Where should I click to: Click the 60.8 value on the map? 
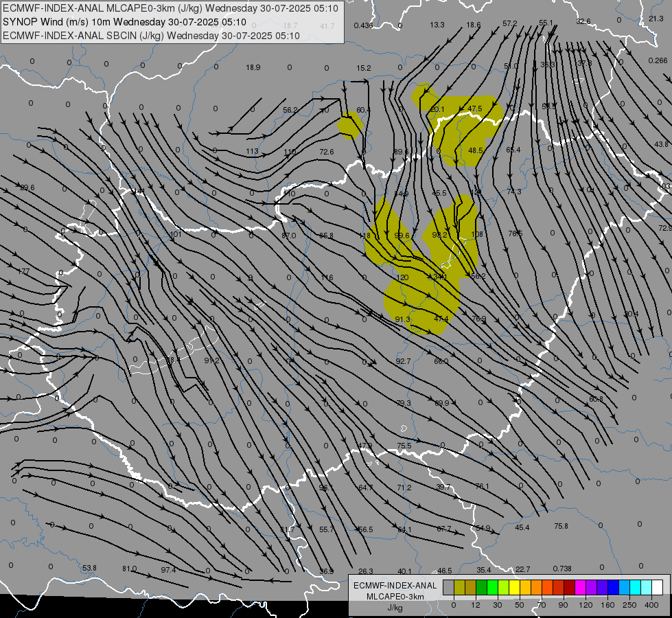point(596,399)
